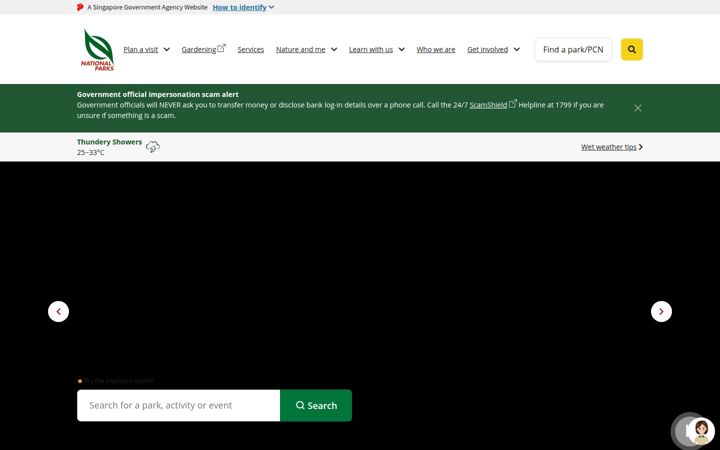Screen dimensions: 720x450
Task: Expand How to identify dropdown
Action: 243,7
